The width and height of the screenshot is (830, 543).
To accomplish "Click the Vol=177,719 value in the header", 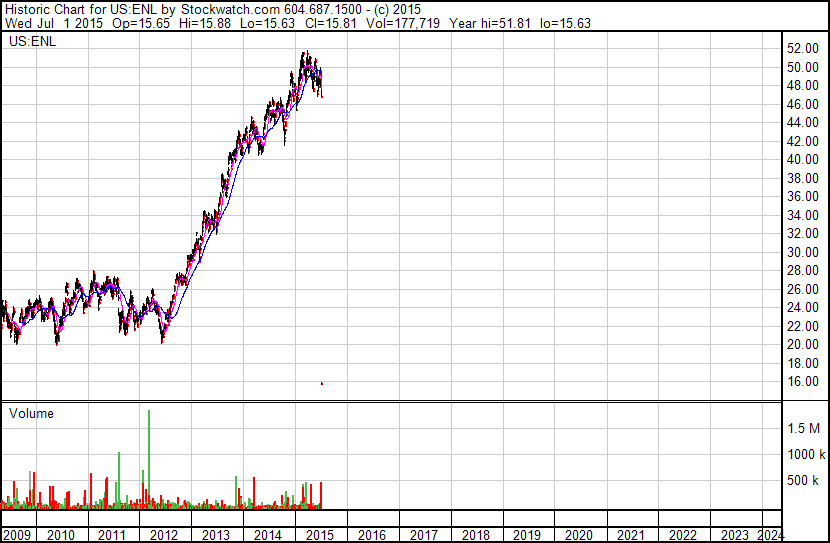I will pos(416,22).
